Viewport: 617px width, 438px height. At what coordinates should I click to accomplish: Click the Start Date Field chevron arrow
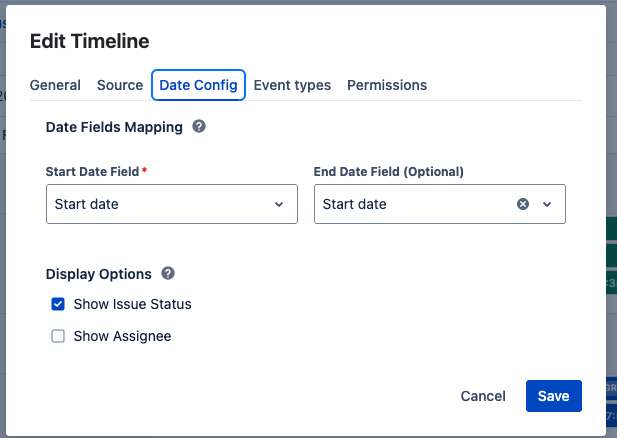279,204
